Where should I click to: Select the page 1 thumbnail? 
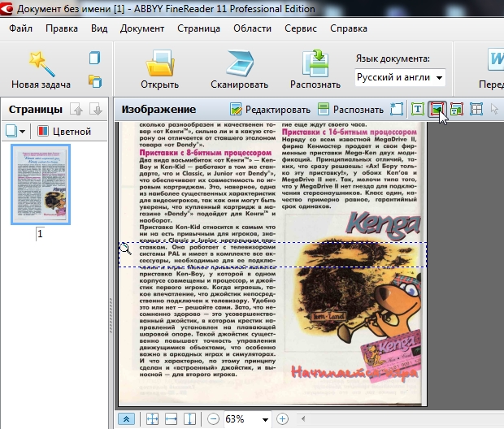[40, 185]
